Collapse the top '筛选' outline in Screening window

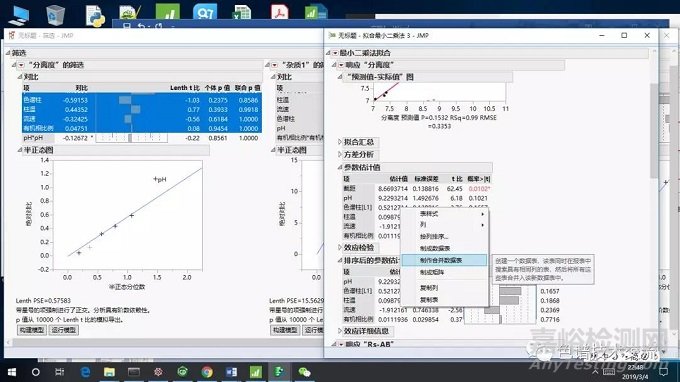click(x=8, y=53)
